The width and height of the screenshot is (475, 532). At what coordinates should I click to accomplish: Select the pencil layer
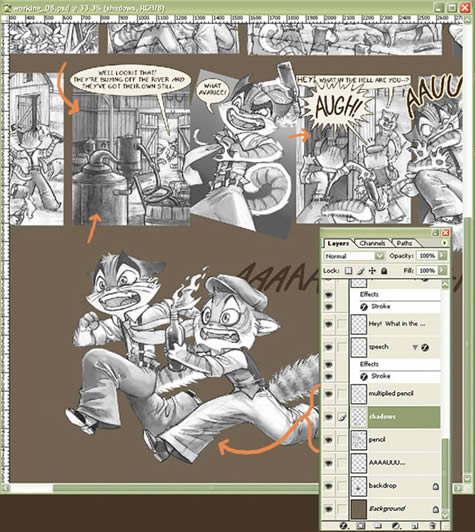396,440
